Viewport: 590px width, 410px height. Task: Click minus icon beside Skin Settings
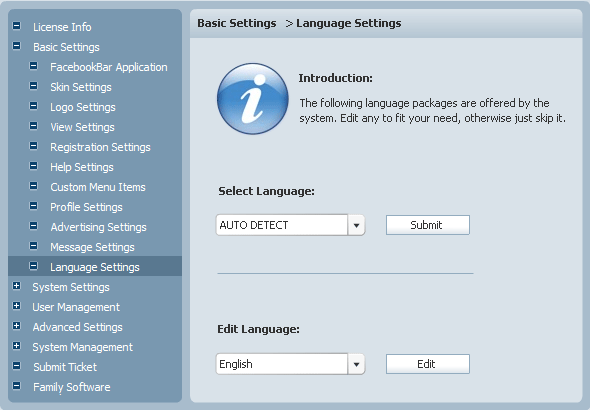(33, 86)
